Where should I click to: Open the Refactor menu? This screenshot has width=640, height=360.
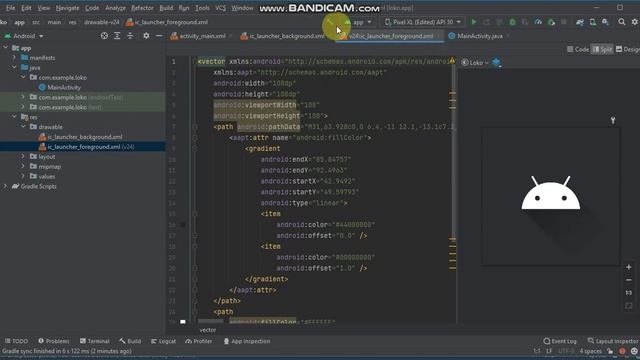click(142, 8)
